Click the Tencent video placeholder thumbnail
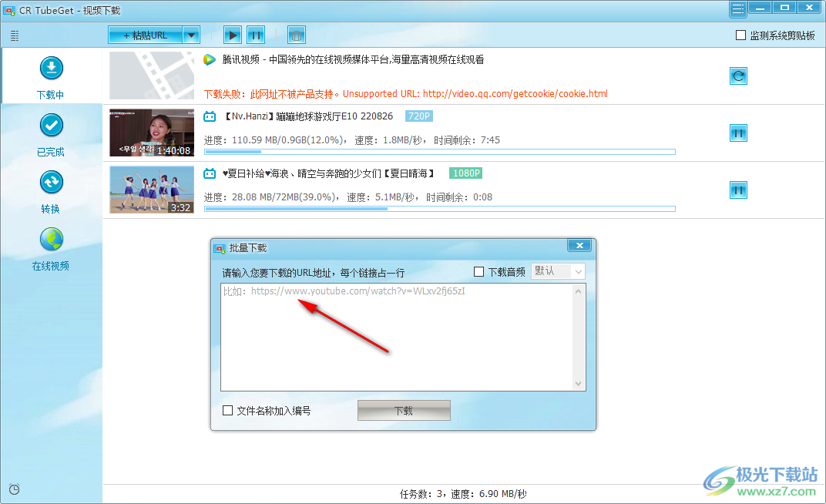This screenshot has height=504, width=826. point(152,76)
